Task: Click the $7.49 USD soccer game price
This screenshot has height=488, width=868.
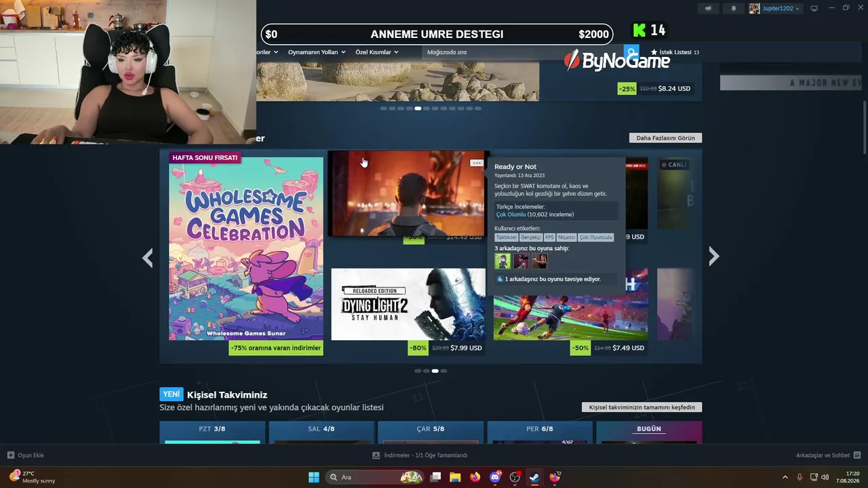Action: tap(628, 348)
